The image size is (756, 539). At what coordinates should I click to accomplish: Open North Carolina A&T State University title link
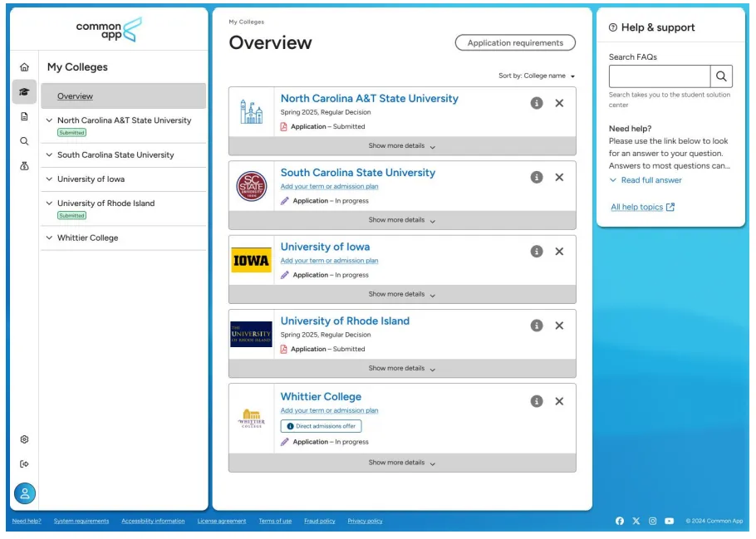coord(370,98)
